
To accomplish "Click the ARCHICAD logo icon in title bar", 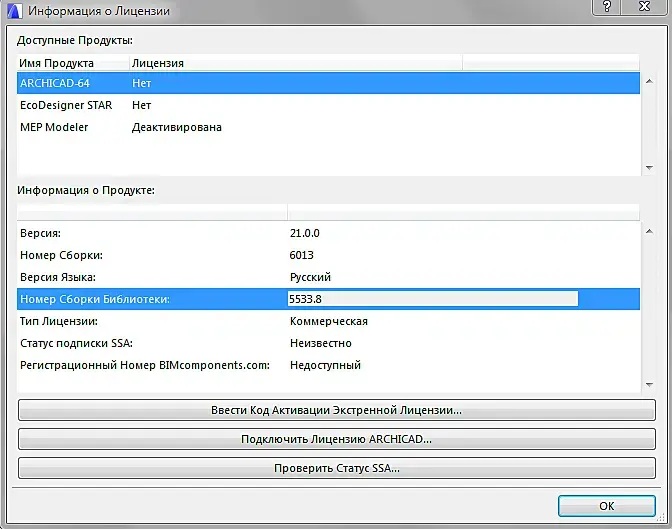I will 15,10.
